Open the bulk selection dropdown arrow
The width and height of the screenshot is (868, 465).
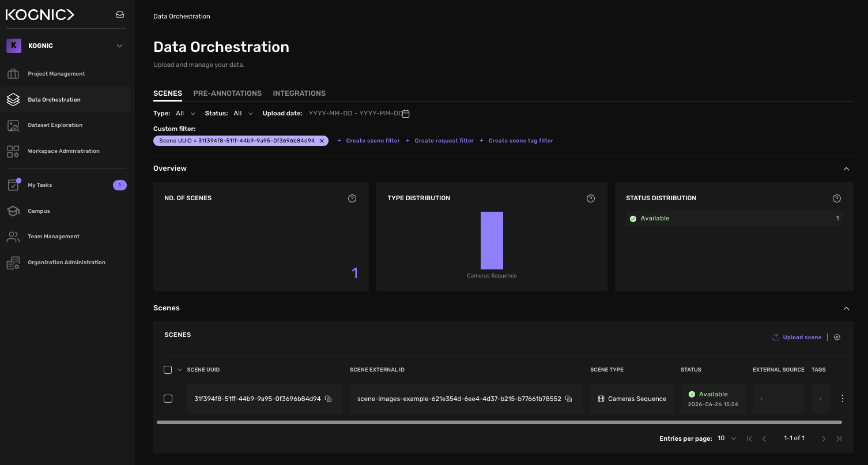coord(179,370)
